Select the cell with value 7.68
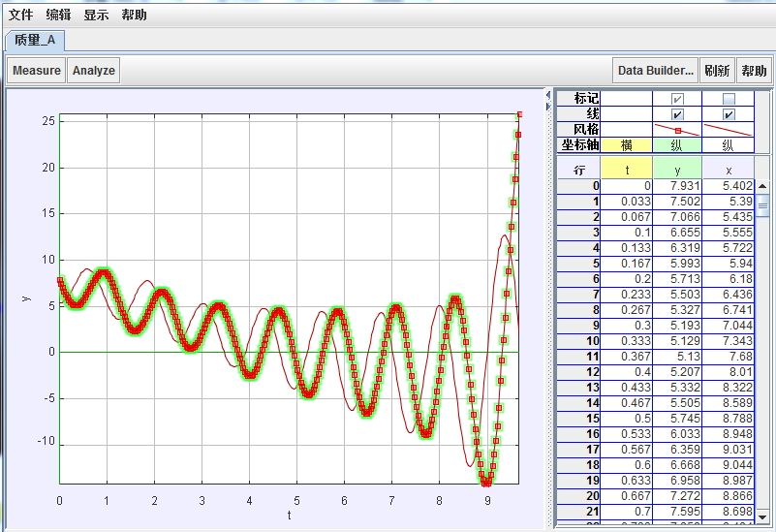The height and width of the screenshot is (532, 776). [x=729, y=357]
